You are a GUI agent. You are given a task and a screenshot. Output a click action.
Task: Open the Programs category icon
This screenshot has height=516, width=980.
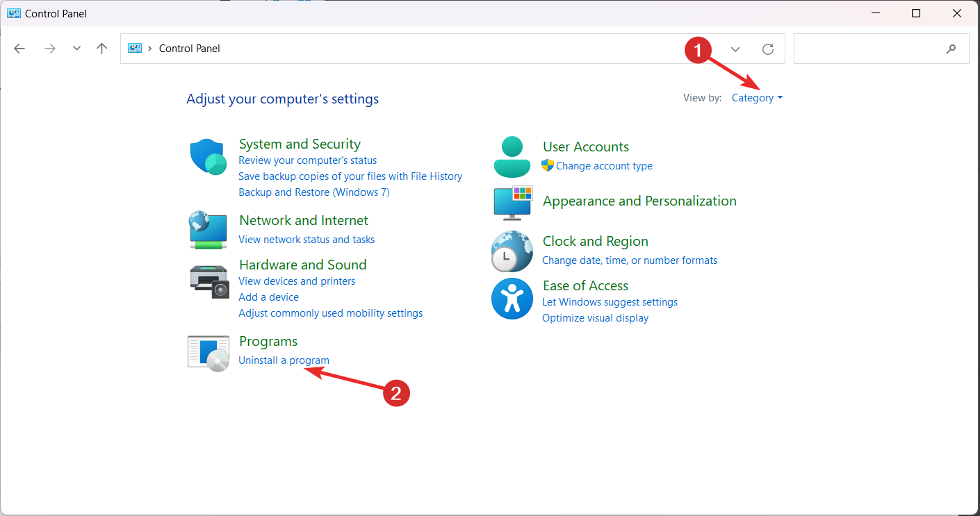209,353
